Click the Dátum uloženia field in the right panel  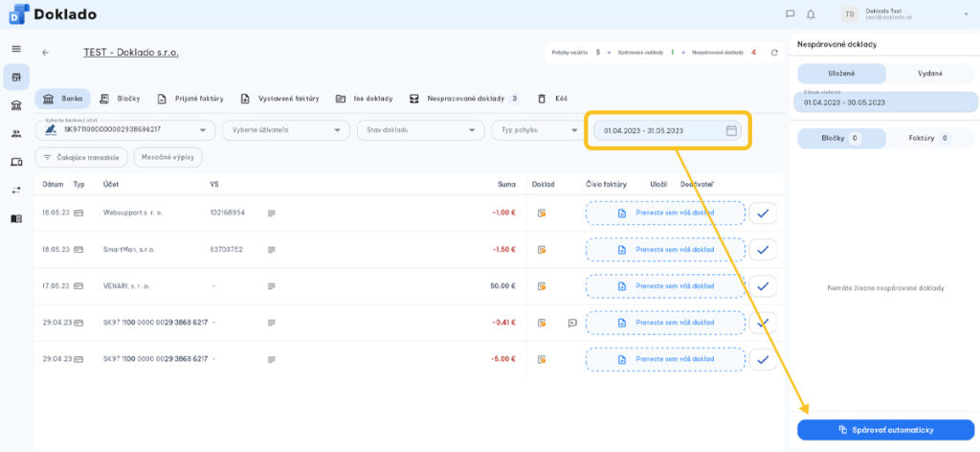click(x=885, y=102)
